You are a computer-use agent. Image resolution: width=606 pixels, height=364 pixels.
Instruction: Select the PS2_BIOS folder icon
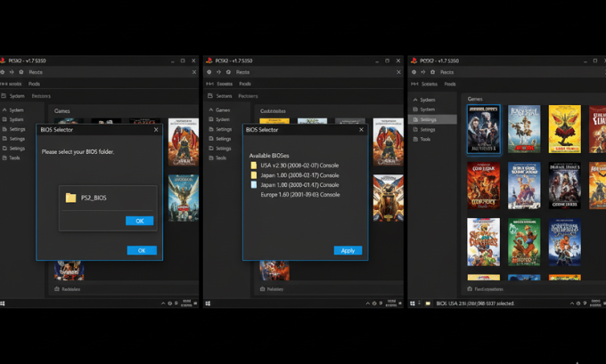tap(71, 198)
